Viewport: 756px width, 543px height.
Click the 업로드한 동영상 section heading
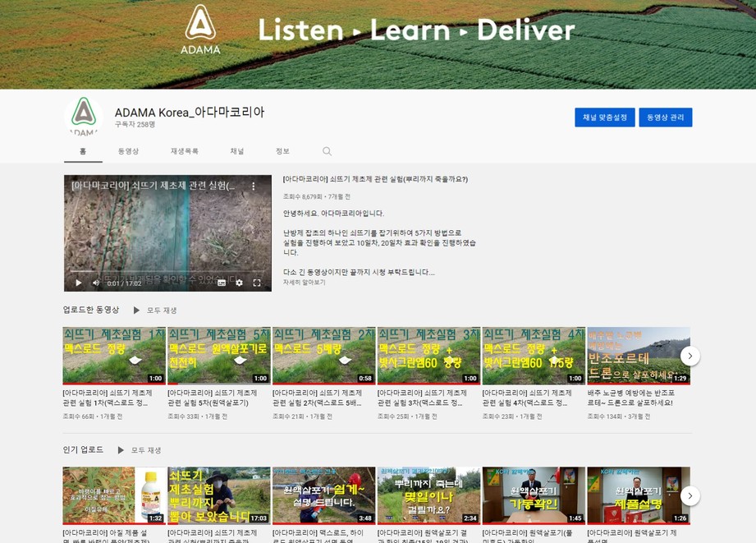[91, 310]
